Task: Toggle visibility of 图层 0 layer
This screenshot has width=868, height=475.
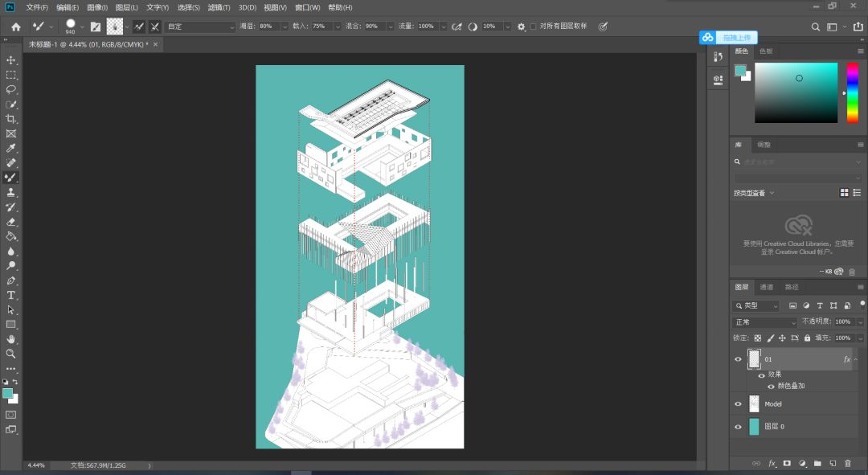Action: click(738, 427)
